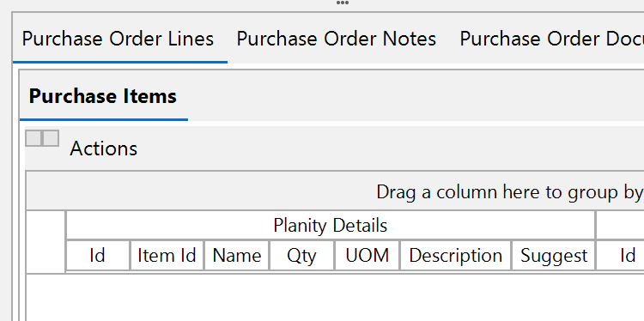Click unlabeled band header beside Planity Details
Viewport: 644px width, 321px height.
pos(620,226)
